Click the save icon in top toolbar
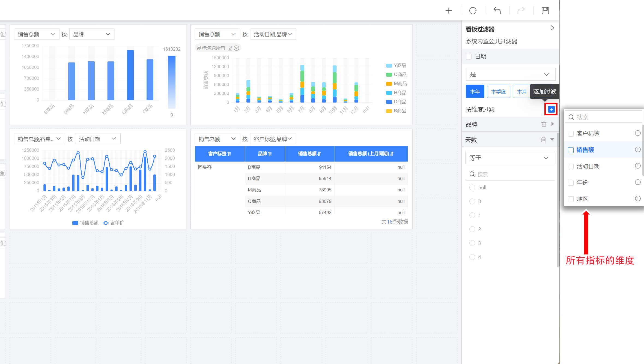Screen dimensions: 644x364 [545, 11]
